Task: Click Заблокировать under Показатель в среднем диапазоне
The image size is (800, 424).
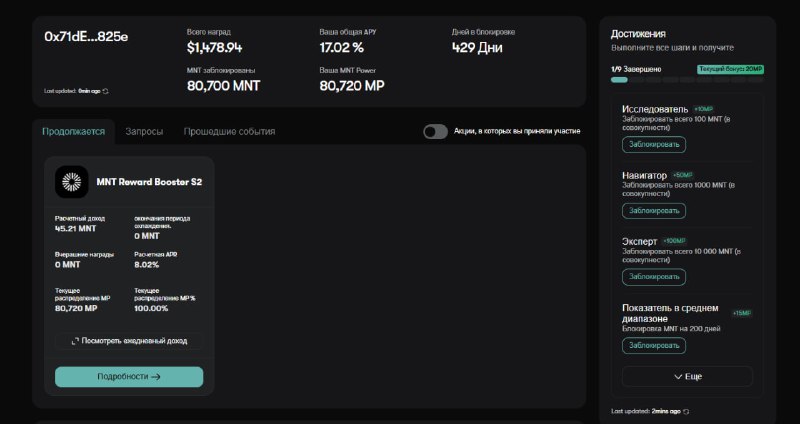Action: coord(654,345)
